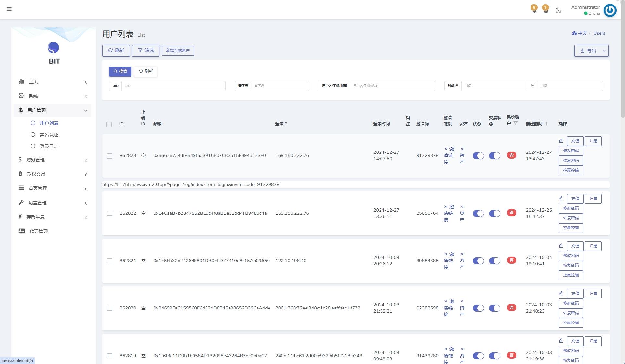
Task: Open 实名认证 in the sidebar
Action: click(x=49, y=135)
